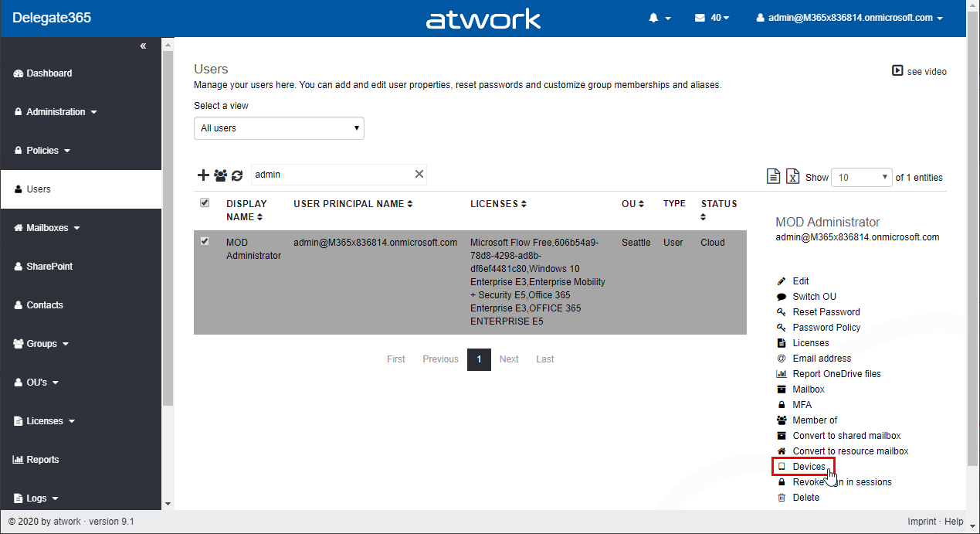
Task: Open the All users view dropdown
Action: click(279, 128)
